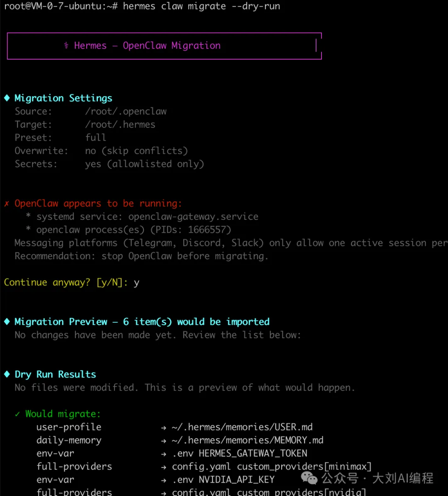Click the 'y' answer at Continue anyway prompt
The height and width of the screenshot is (496, 448).
tap(136, 283)
